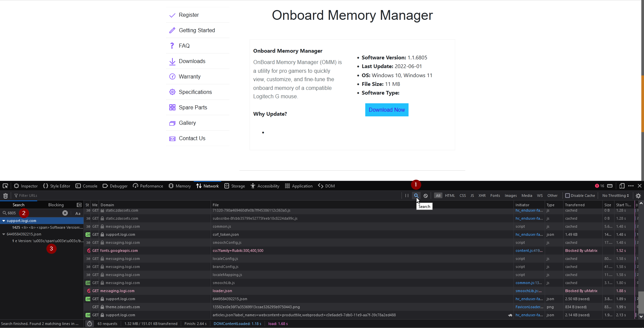Enable the Disable Cache checkbox

point(568,196)
